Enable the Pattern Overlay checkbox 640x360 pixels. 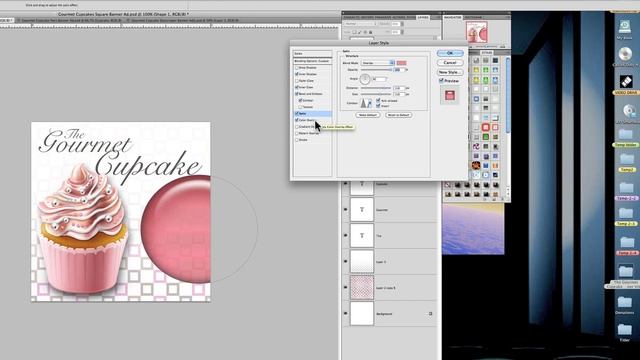[x=297, y=133]
